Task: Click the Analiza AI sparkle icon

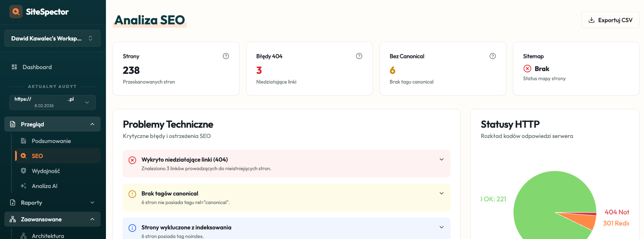Action: click(x=23, y=186)
